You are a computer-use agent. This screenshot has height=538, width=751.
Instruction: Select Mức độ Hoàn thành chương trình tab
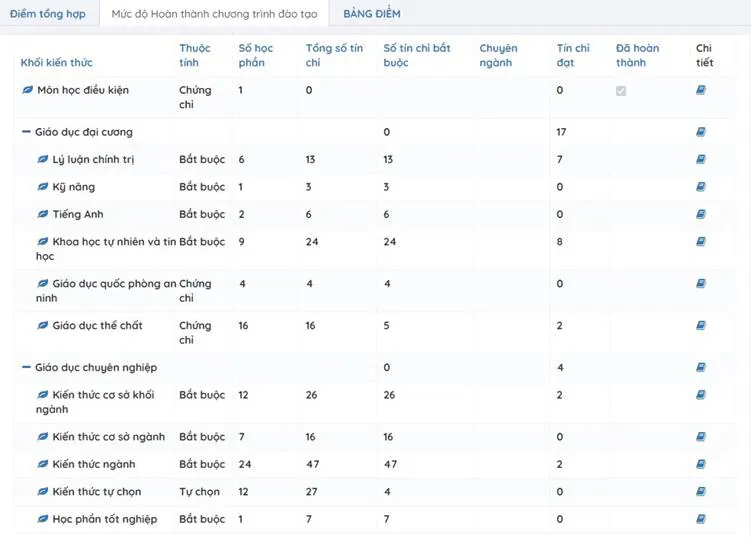click(x=214, y=14)
